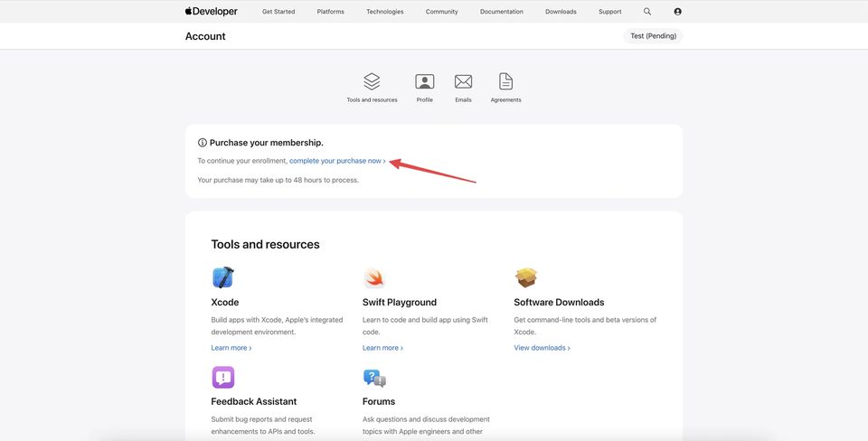Click the purple Feedback Assistant icon
The width and height of the screenshot is (868, 441).
pyautogui.click(x=223, y=378)
